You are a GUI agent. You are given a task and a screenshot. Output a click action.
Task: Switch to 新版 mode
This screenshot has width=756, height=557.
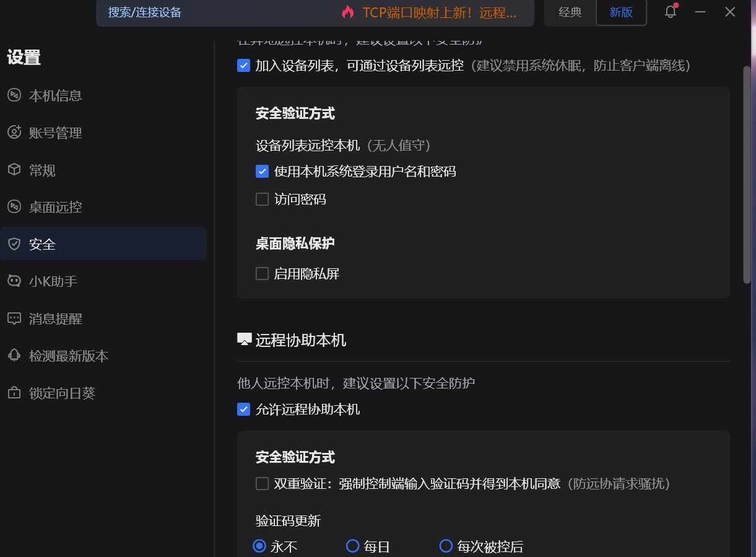(x=621, y=12)
